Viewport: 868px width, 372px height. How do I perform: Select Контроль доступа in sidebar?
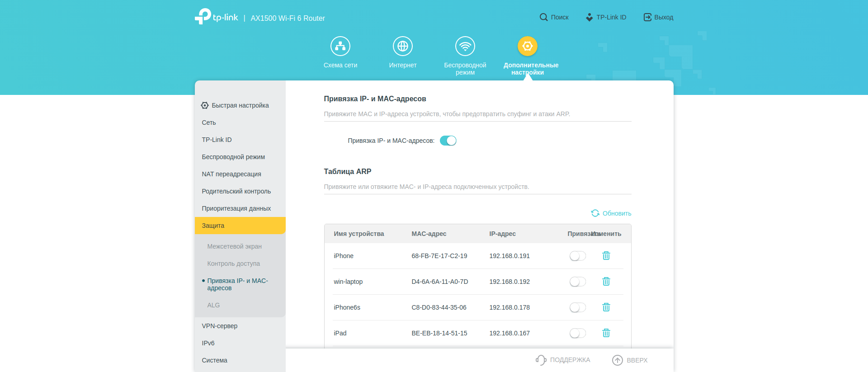click(x=233, y=264)
